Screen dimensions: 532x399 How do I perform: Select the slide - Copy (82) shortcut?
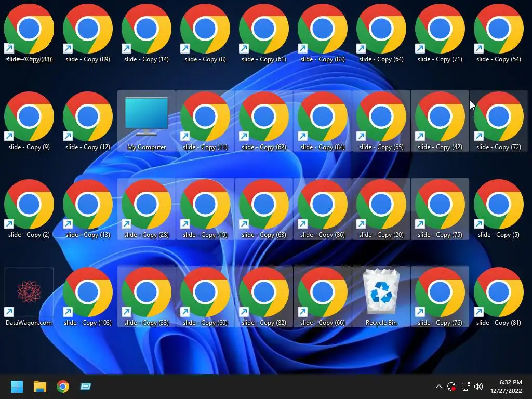pos(263,297)
